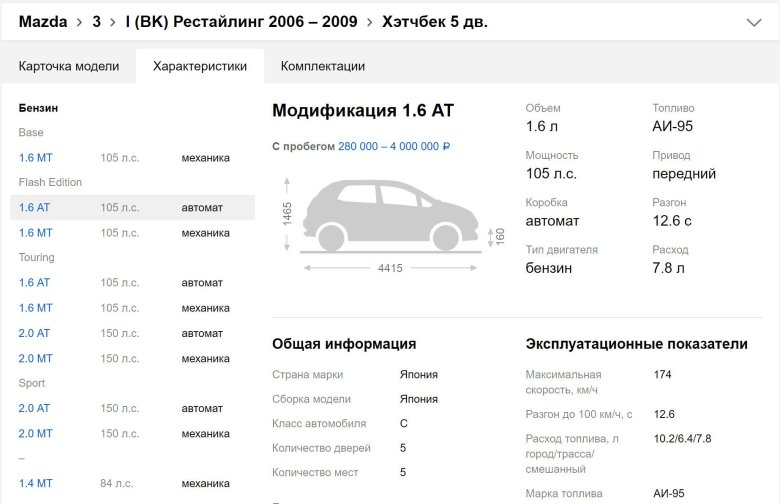Open the Mazda breadcrumb link
Image resolution: width=780 pixels, height=504 pixels.
(43, 22)
